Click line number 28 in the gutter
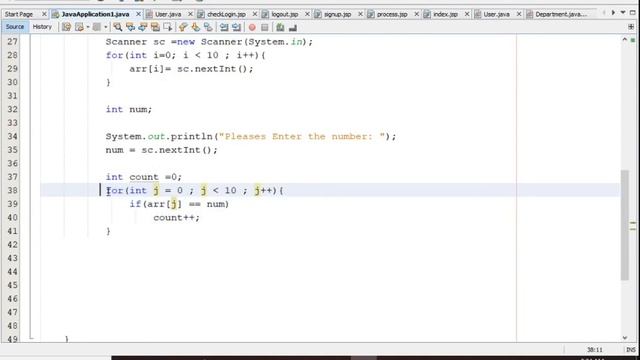 (x=13, y=55)
